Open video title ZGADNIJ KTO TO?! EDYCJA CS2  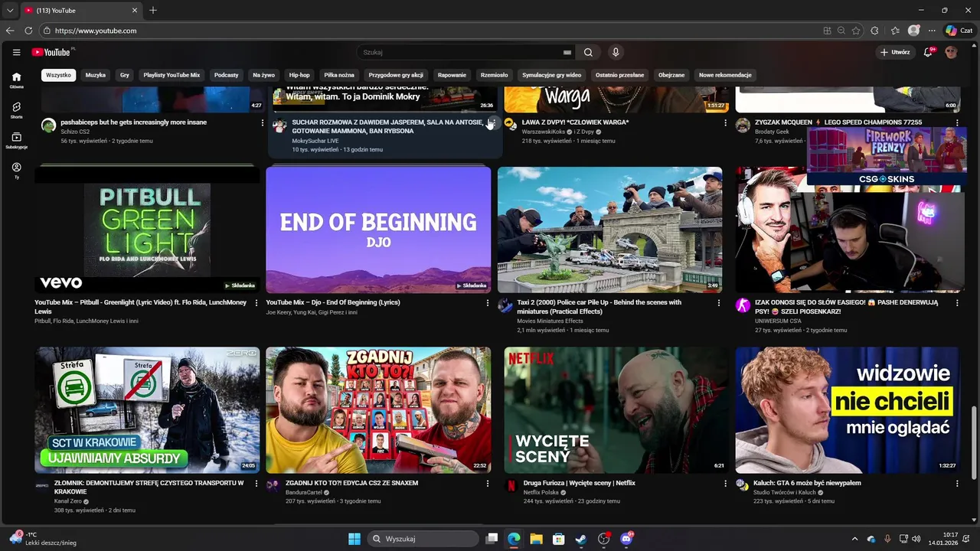[x=352, y=484]
